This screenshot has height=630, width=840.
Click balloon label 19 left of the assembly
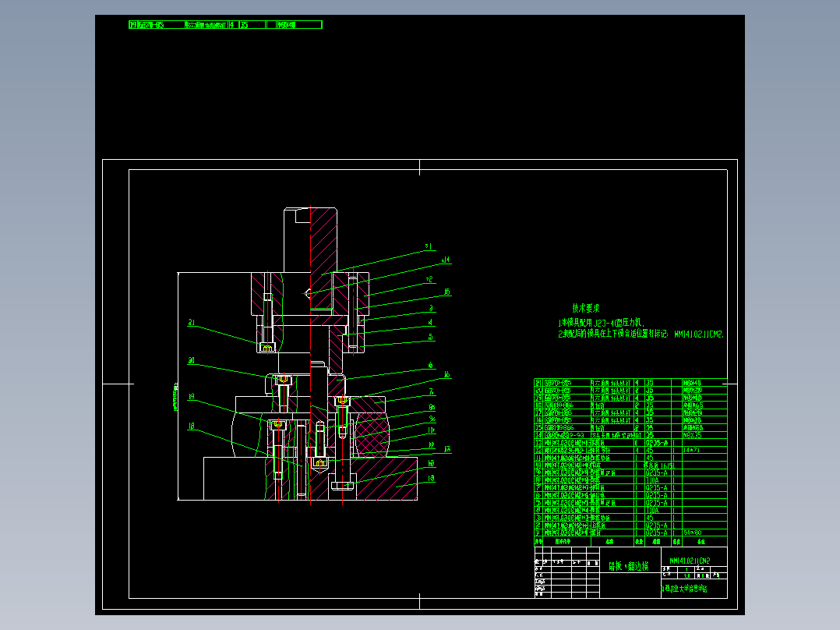pos(191,397)
